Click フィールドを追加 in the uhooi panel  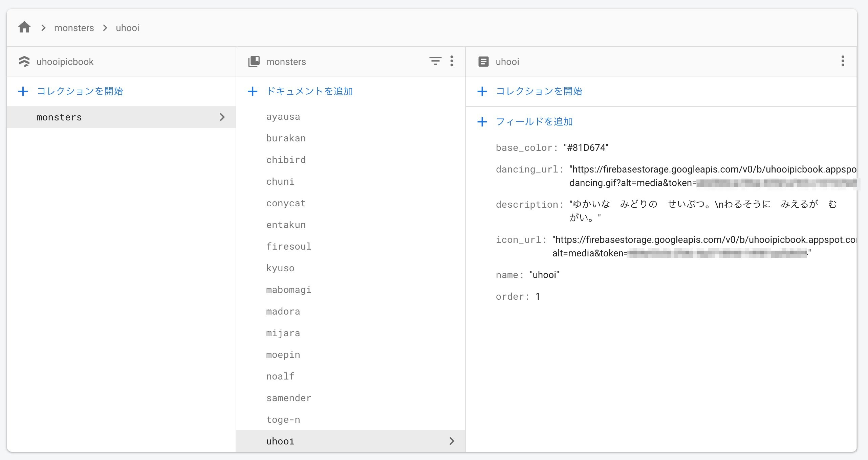(x=534, y=121)
